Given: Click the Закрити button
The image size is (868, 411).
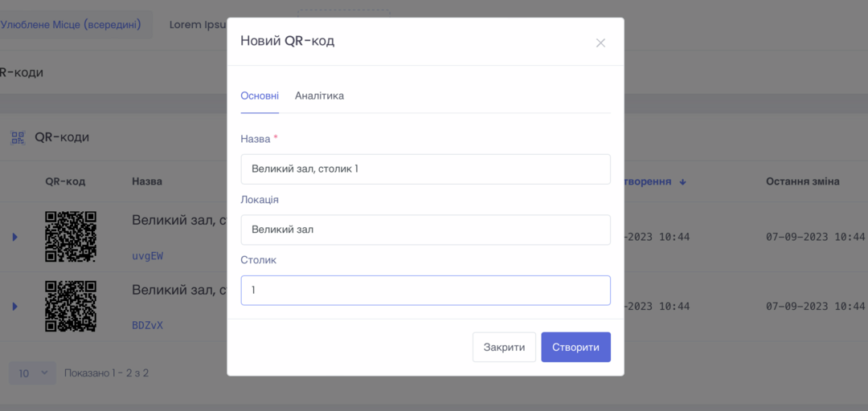Looking at the screenshot, I should point(504,348).
